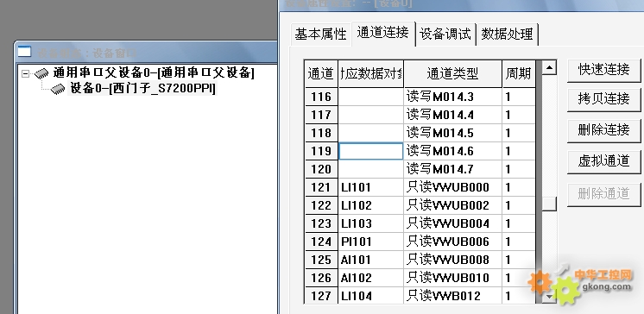Click the empty data object cell of row 120
The image size is (644, 314).
pyautogui.click(x=371, y=169)
